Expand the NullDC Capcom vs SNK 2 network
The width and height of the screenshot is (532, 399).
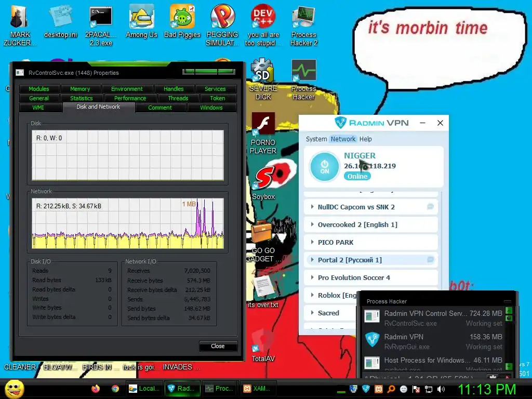[312, 207]
